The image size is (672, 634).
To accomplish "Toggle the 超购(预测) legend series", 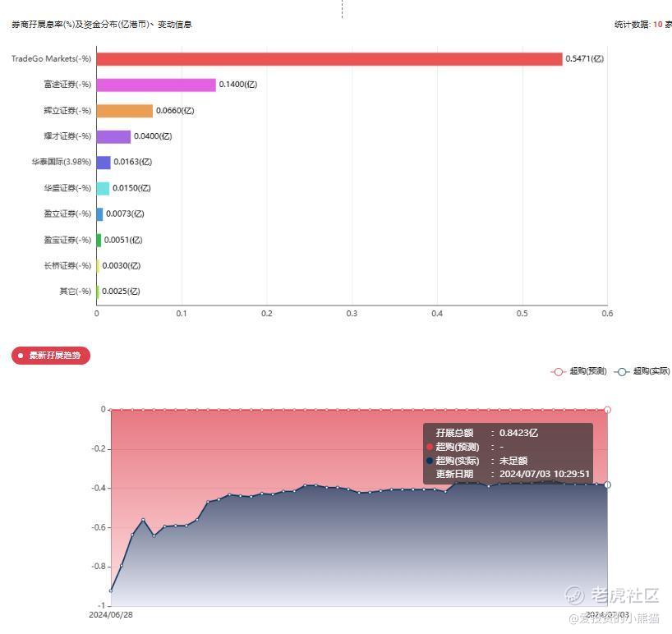I will 578,371.
